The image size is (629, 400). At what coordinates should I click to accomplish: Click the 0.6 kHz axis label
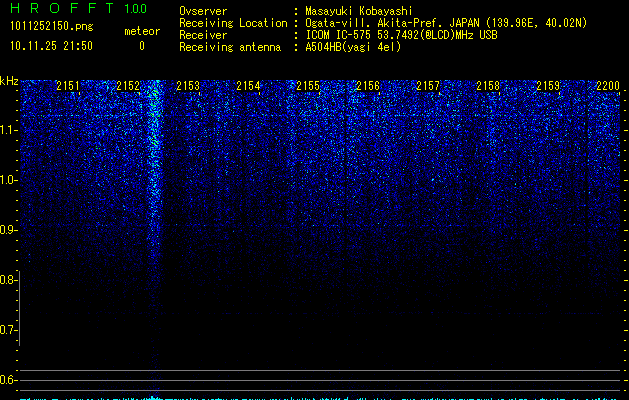pos(8,380)
